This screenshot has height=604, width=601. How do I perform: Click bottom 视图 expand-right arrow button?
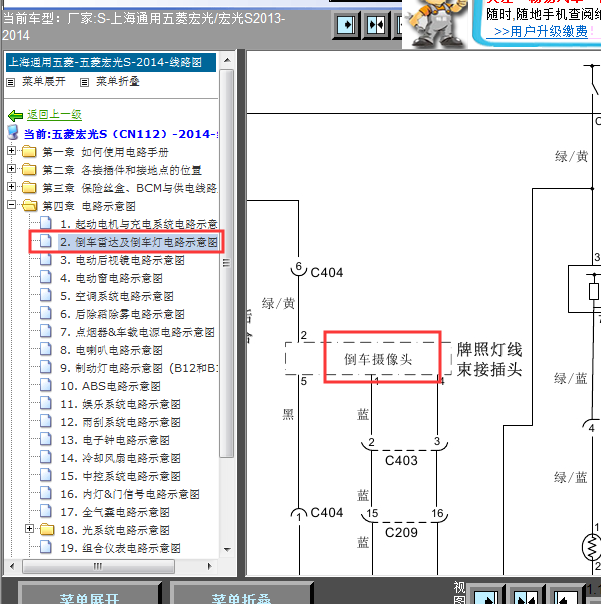click(487, 596)
